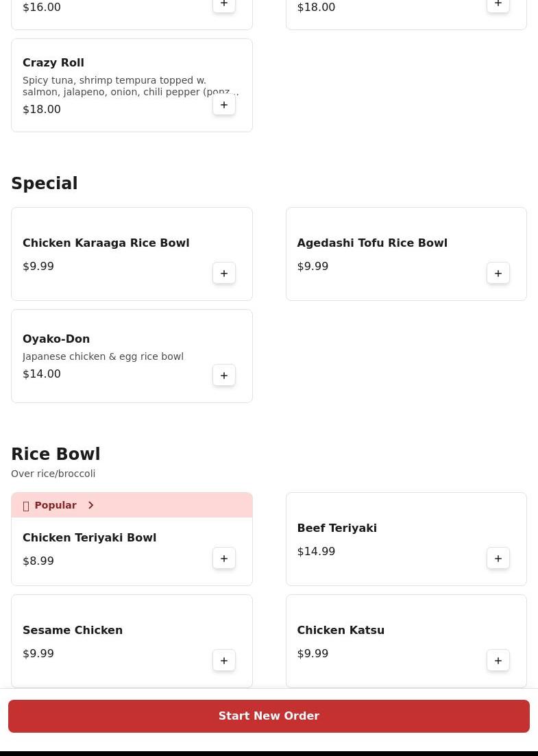Add Crazy Roll to order

click(x=224, y=105)
